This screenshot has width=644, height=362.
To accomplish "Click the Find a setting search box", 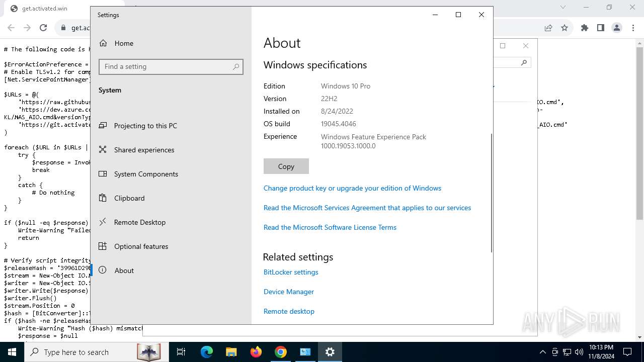I will (171, 67).
